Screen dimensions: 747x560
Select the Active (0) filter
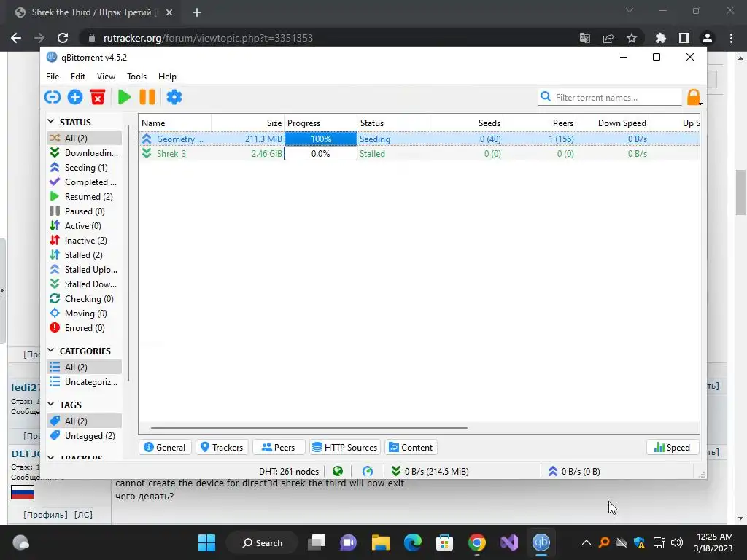coord(85,226)
